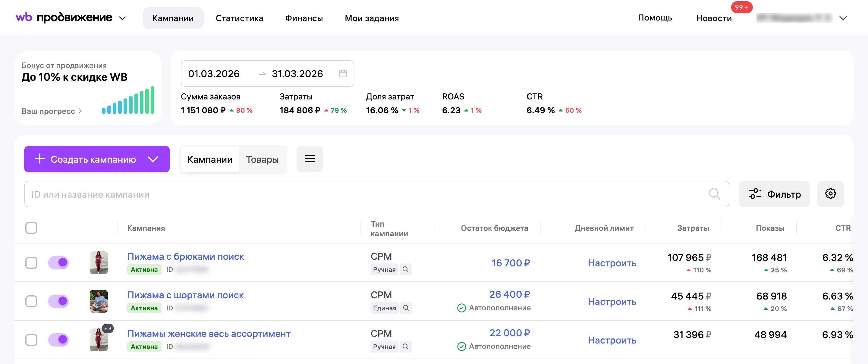Open the Статистика menu item
Viewport: 868px width, 364px height.
click(x=239, y=18)
